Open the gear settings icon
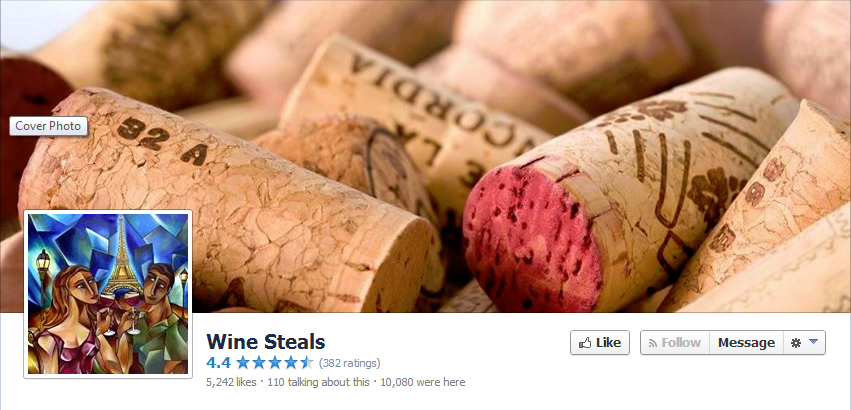This screenshot has height=410, width=851. click(x=796, y=343)
